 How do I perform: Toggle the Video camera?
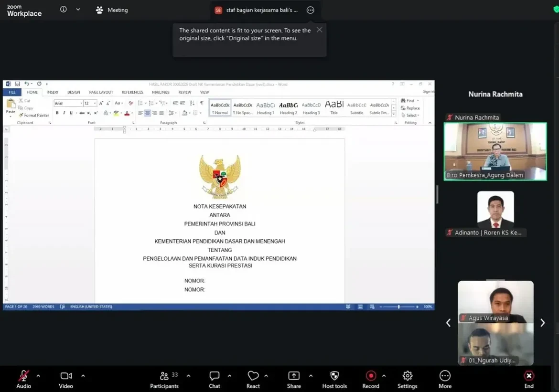coord(66,380)
